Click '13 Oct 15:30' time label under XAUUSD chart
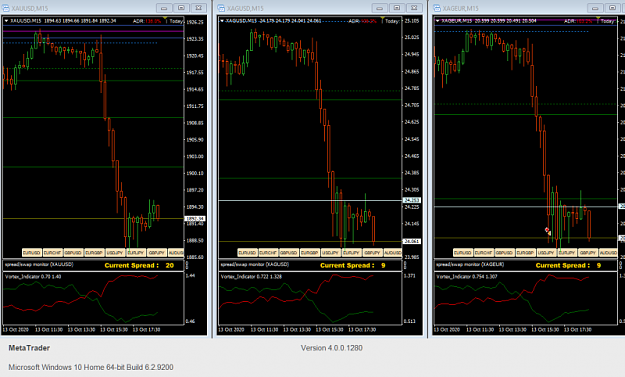This screenshot has height=377, width=625. (x=114, y=330)
